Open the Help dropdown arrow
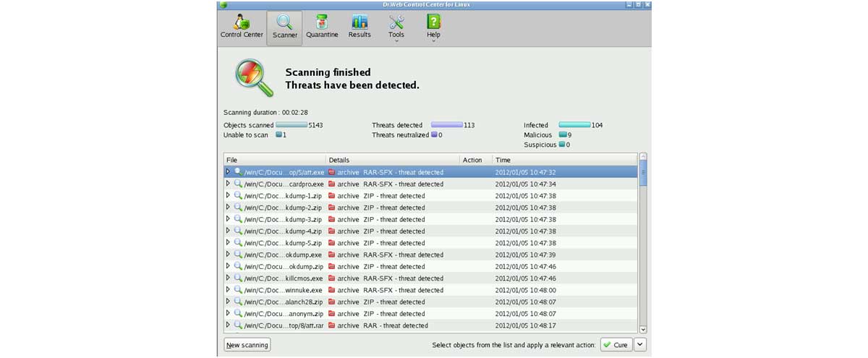This screenshot has height=358, width=868. 433,41
